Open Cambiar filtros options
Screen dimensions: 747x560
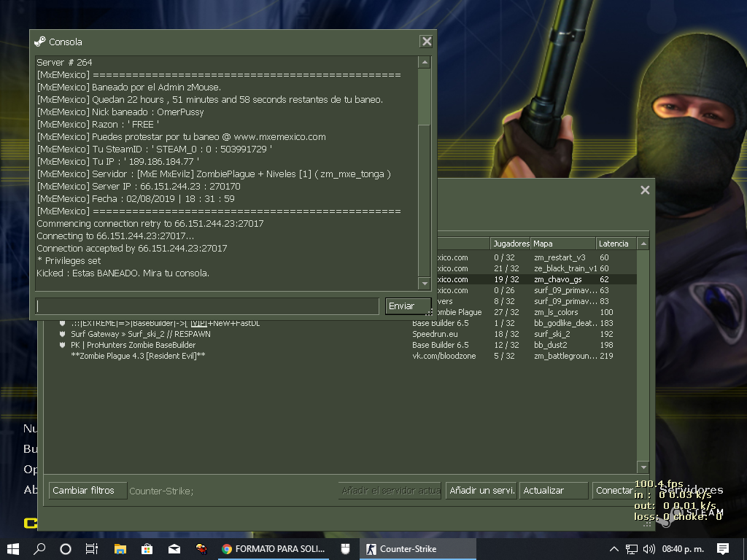[88, 491]
